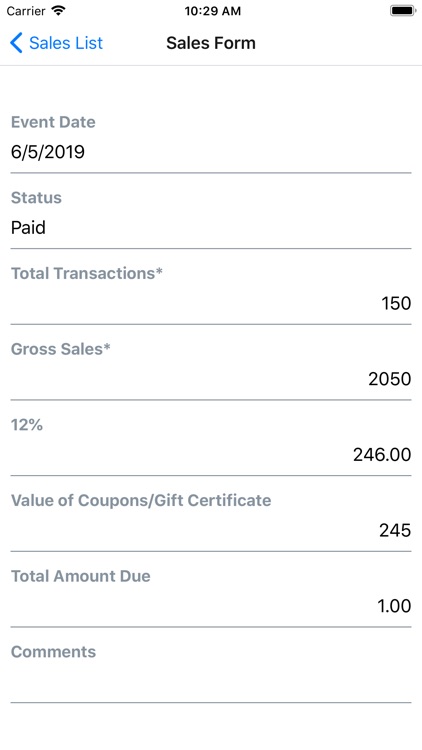Edit Gross Sales value 2050

pyautogui.click(x=211, y=379)
